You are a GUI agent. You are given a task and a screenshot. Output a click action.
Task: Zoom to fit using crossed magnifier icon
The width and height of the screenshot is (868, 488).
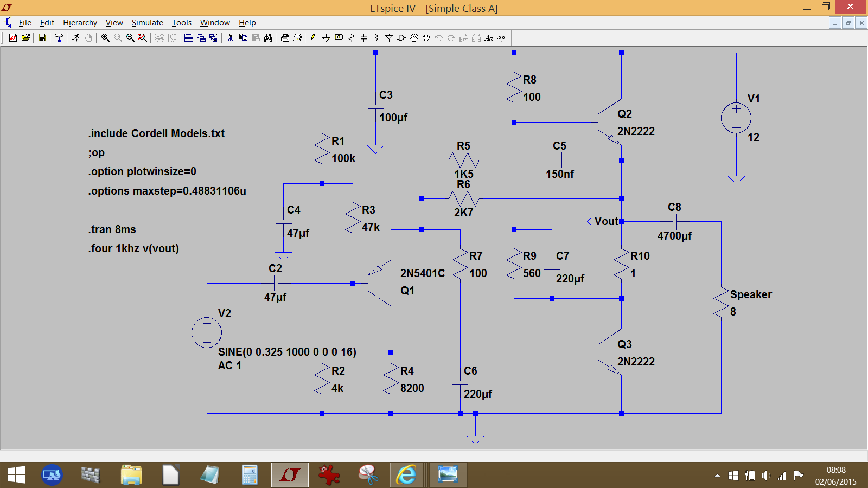coord(142,37)
